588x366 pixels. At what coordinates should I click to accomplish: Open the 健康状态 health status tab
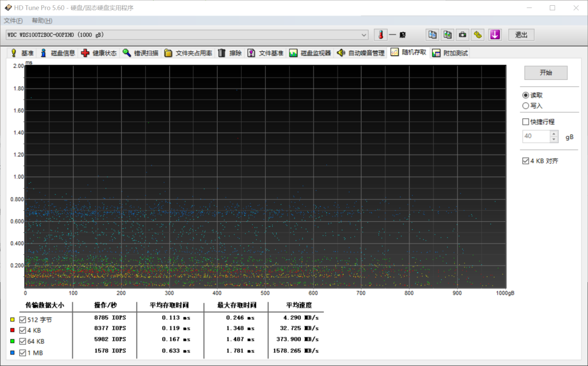[99, 53]
